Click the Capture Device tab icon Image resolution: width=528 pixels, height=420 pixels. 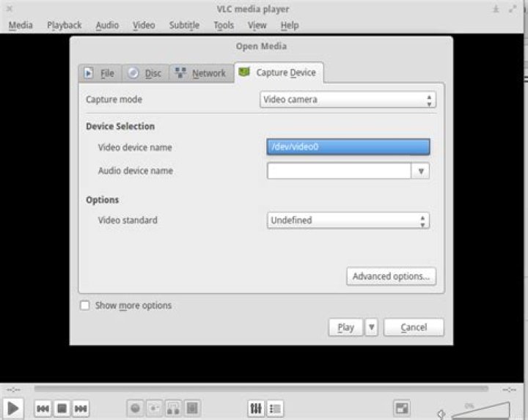244,72
